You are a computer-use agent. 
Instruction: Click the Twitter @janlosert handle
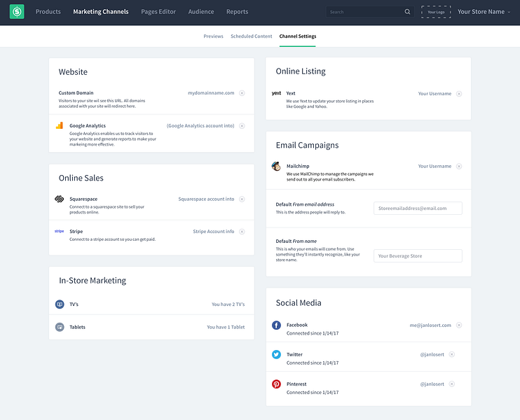click(x=432, y=354)
